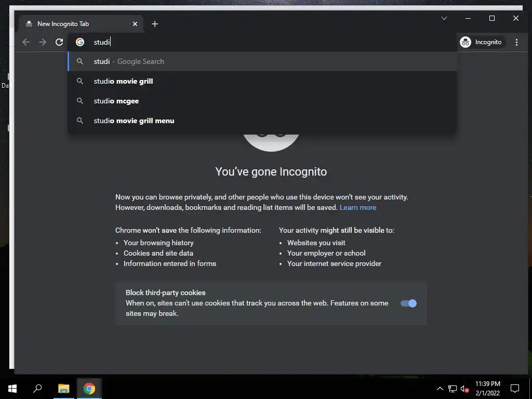Choose the 'studio mcgee' suggestion
Screen dimensions: 532x399
[x=262, y=101]
